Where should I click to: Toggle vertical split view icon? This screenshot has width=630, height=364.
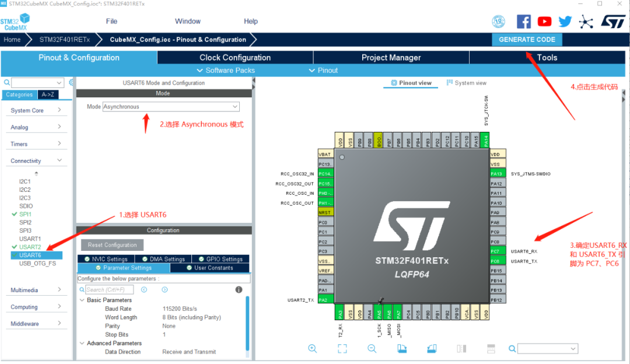[x=461, y=349]
